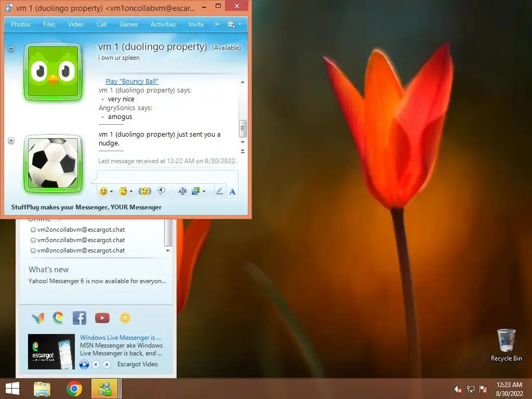Viewport: 532px width, 399px height.
Task: Click the "i own ur spleen" personal message
Action: [x=119, y=58]
